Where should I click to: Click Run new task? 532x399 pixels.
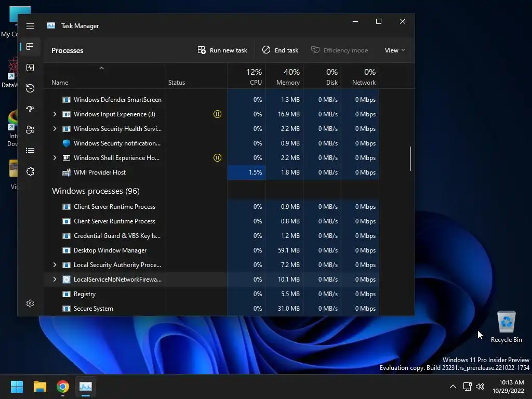pos(222,50)
